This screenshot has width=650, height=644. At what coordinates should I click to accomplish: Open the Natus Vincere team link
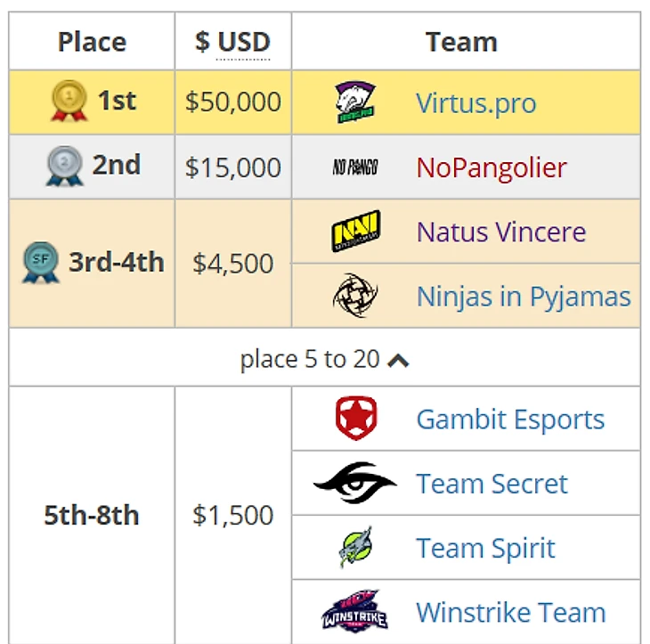(500, 232)
